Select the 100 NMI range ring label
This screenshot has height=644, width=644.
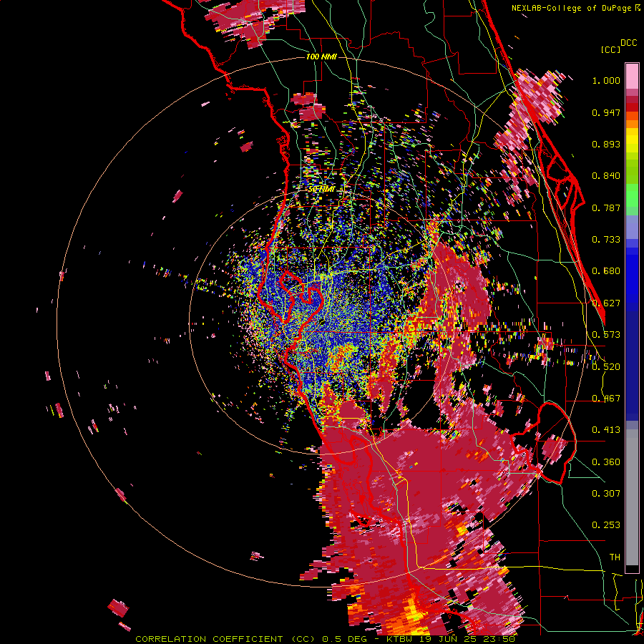click(x=321, y=57)
